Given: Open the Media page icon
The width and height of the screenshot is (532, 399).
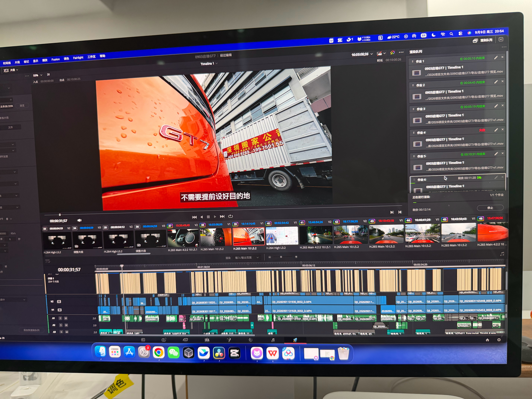Looking at the screenshot, I should 143,340.
